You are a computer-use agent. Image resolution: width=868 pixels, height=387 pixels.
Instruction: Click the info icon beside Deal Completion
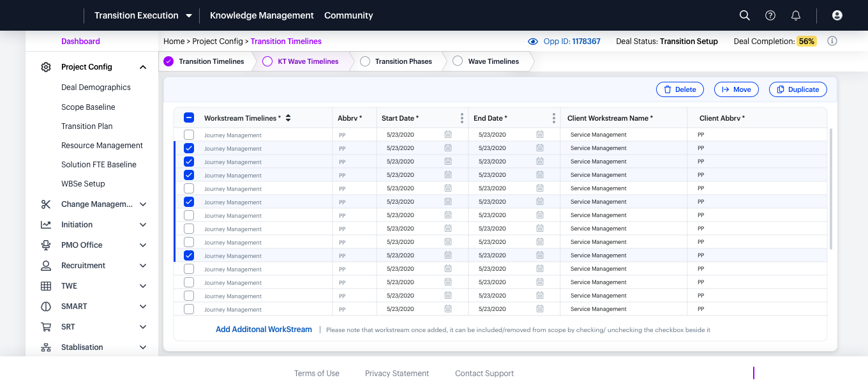point(832,41)
